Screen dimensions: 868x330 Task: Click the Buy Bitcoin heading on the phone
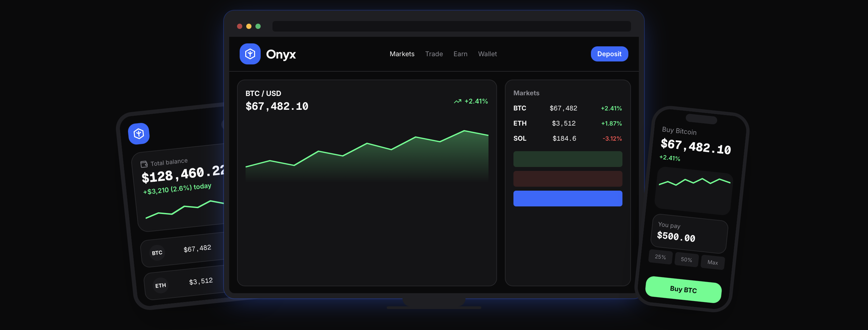tap(679, 131)
